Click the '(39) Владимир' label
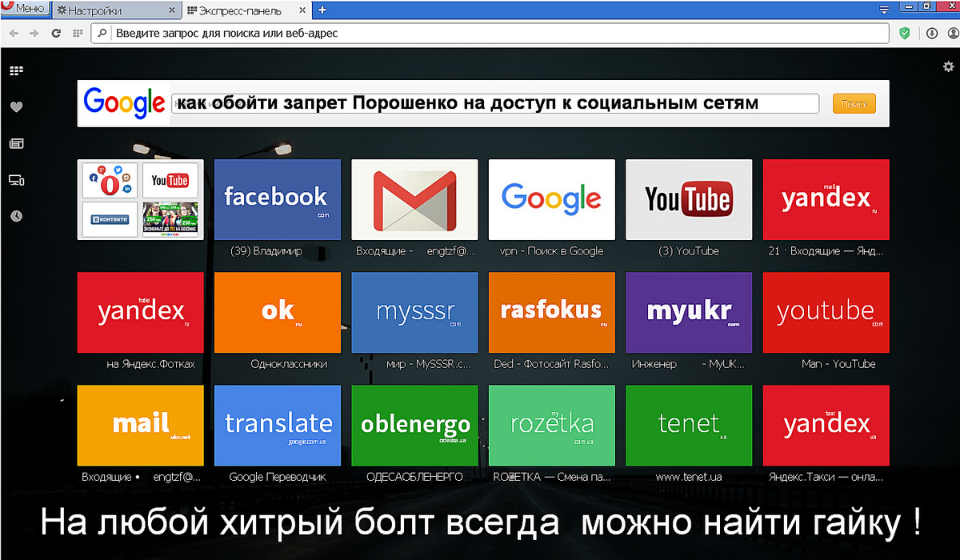The image size is (960, 560). coord(266,250)
